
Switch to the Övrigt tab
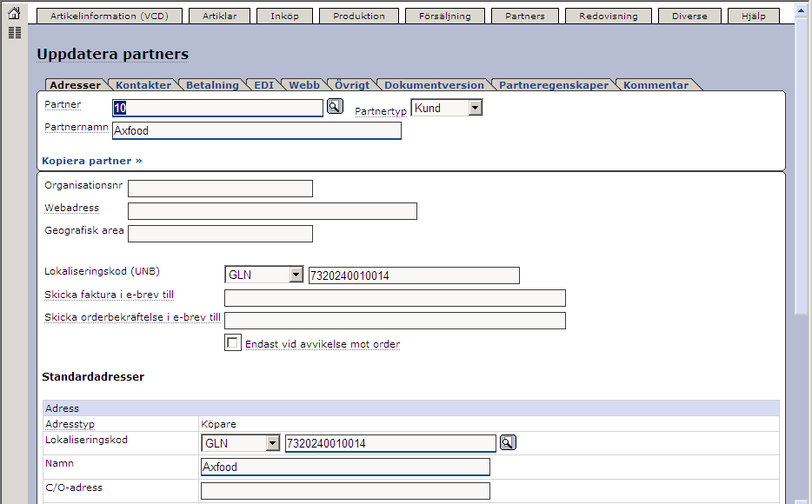pos(352,85)
